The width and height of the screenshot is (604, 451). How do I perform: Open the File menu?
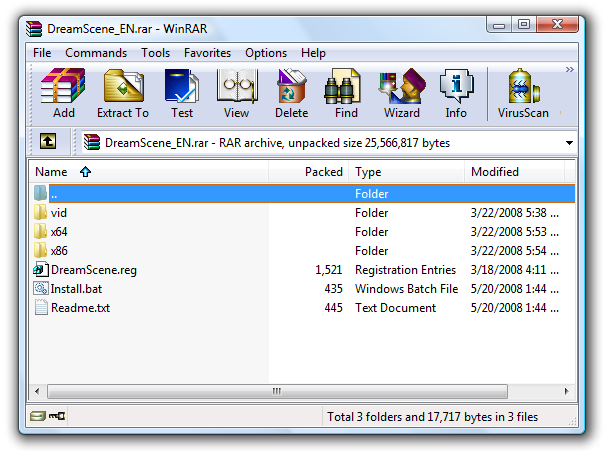point(42,53)
